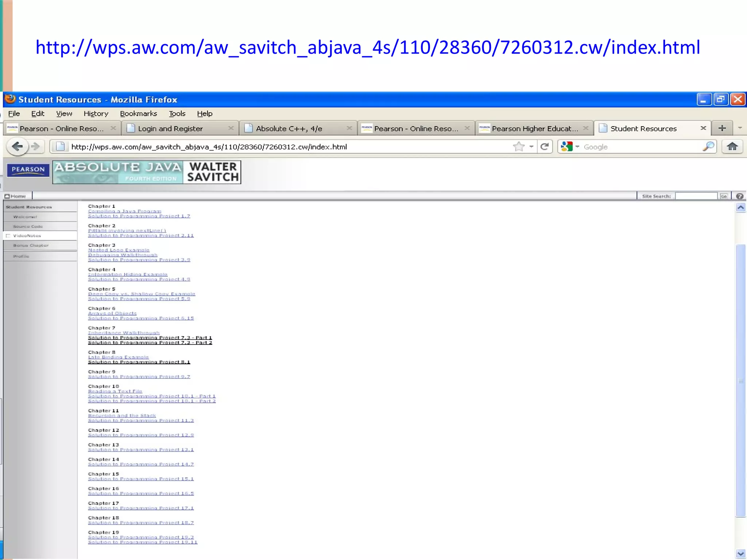Reload the page with the refresh icon
This screenshot has width=747, height=560.
545,147
